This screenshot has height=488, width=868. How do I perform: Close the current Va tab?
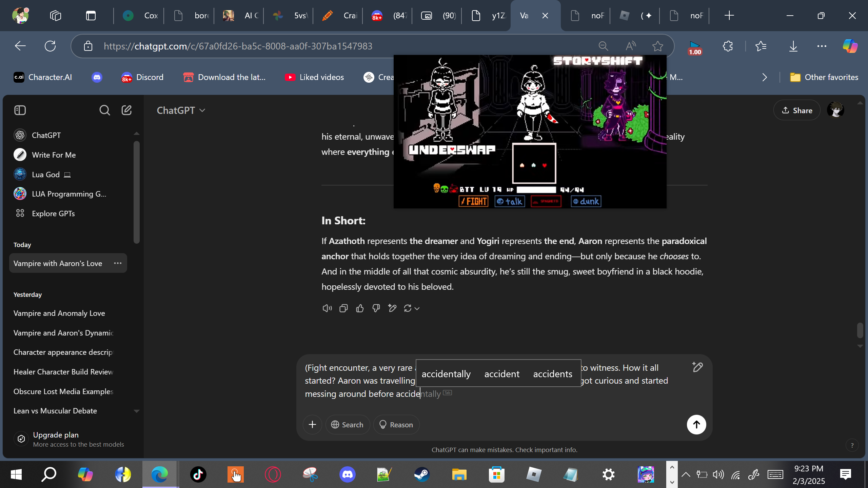545,16
